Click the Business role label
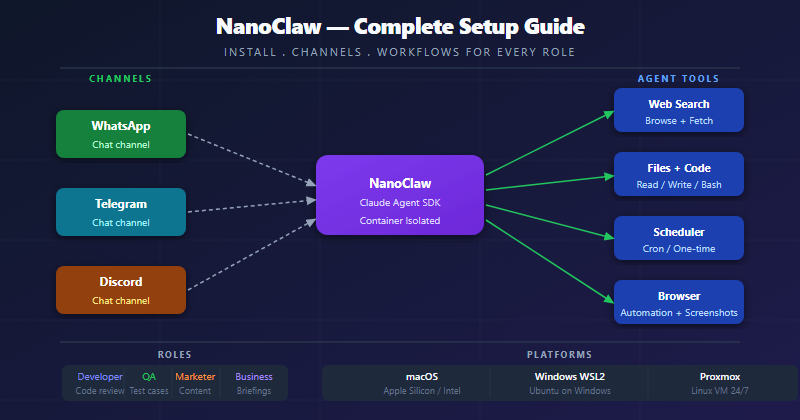This screenshot has height=420, width=800. [x=254, y=377]
